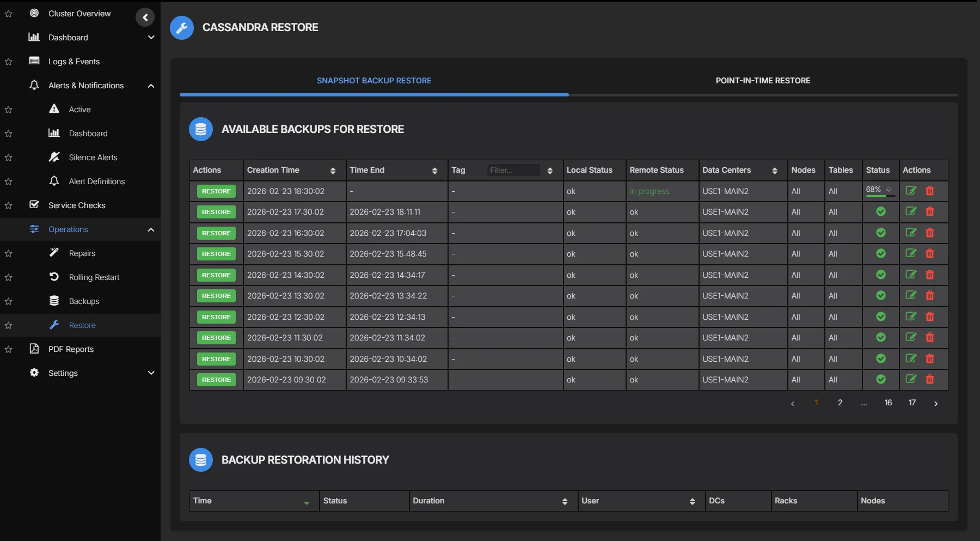Star the Backups sidebar item
The image size is (980, 541).
click(x=9, y=301)
